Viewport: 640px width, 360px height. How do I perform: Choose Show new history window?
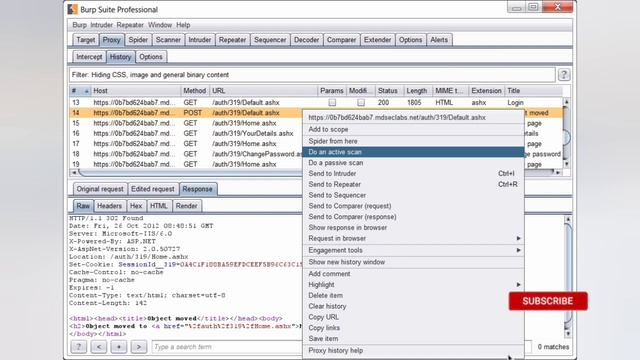[x=413, y=262]
